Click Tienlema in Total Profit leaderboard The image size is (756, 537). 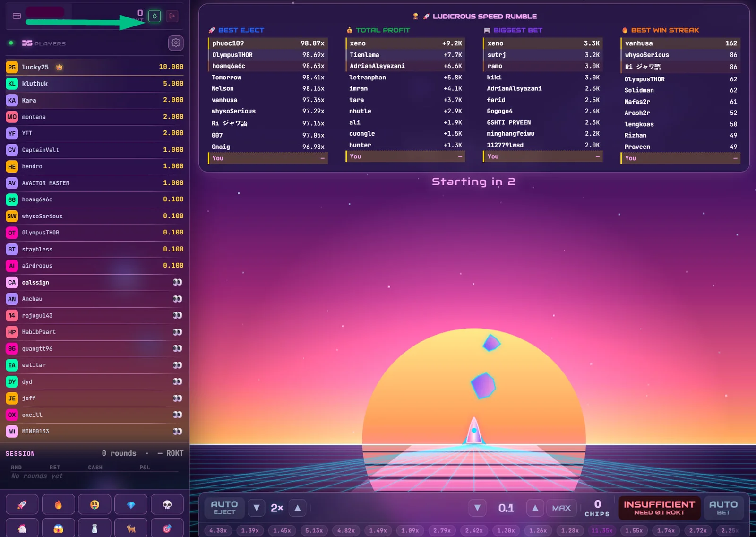pyautogui.click(x=405, y=55)
